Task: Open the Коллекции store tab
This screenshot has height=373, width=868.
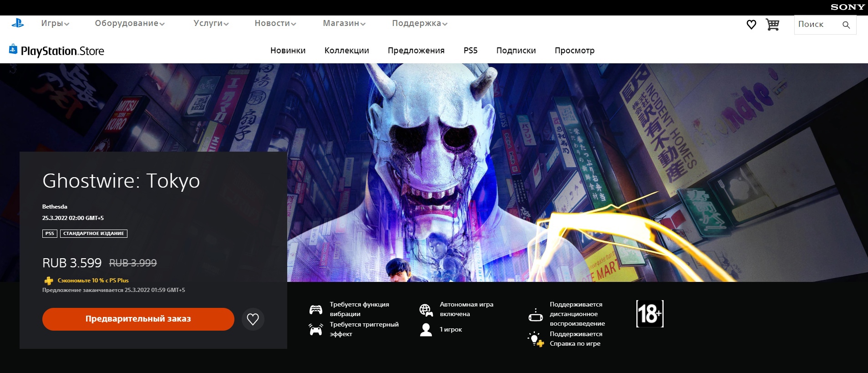Action: click(347, 51)
